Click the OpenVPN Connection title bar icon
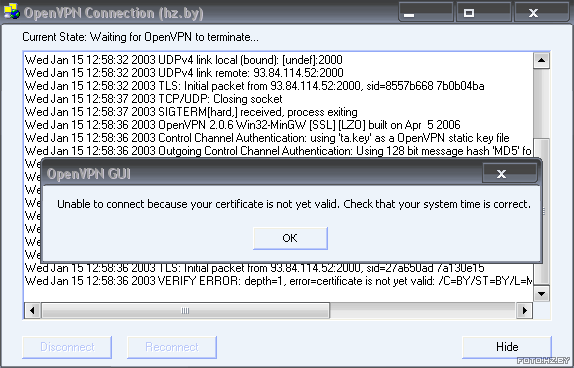 11,11
